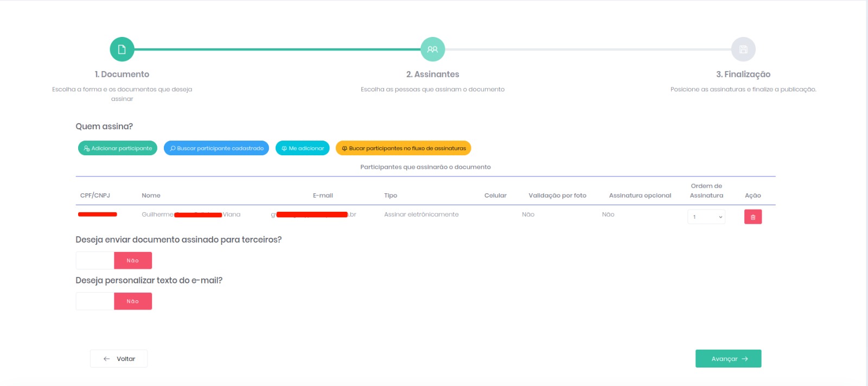Screen dimensions: 868x386
Task: Click the 2. Assinantes step label
Action: coord(432,74)
